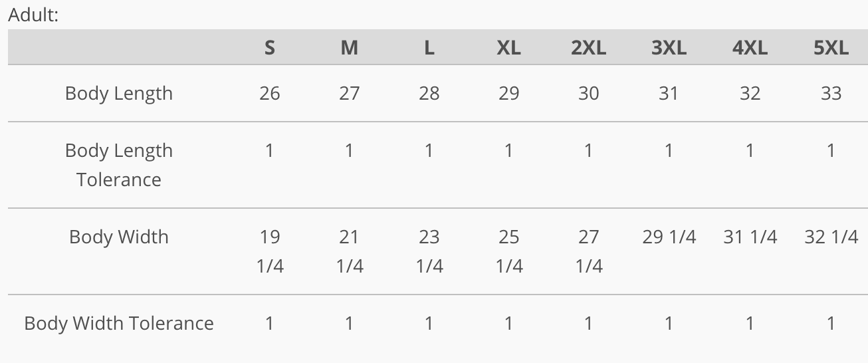Click the Body Length value 30
This screenshot has width=868, height=363.
pyautogui.click(x=588, y=93)
